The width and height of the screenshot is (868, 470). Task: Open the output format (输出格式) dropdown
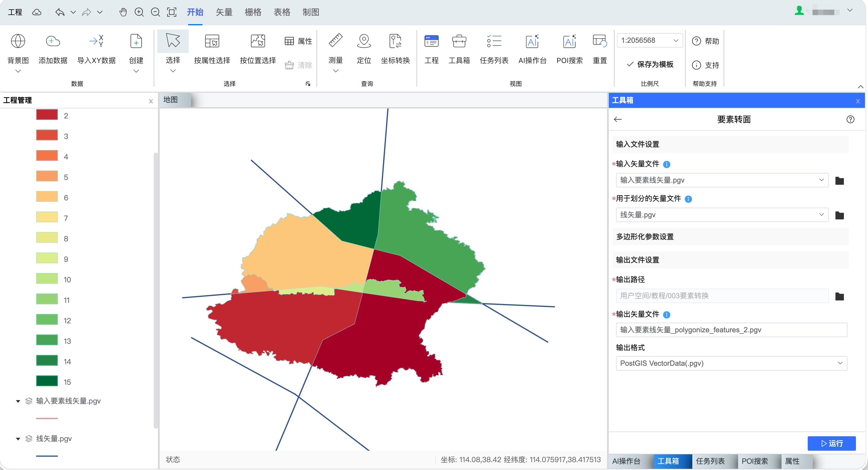click(x=731, y=363)
